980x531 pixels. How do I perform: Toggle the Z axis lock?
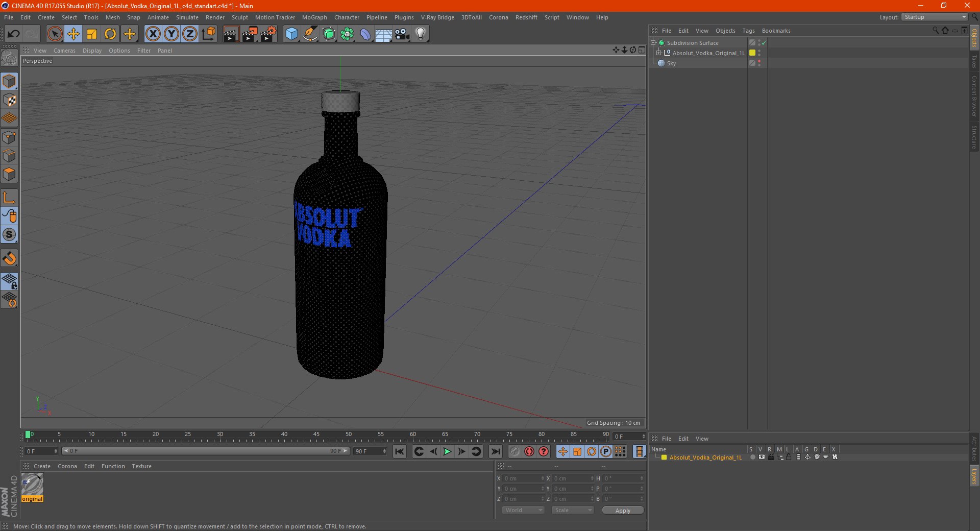click(x=190, y=34)
